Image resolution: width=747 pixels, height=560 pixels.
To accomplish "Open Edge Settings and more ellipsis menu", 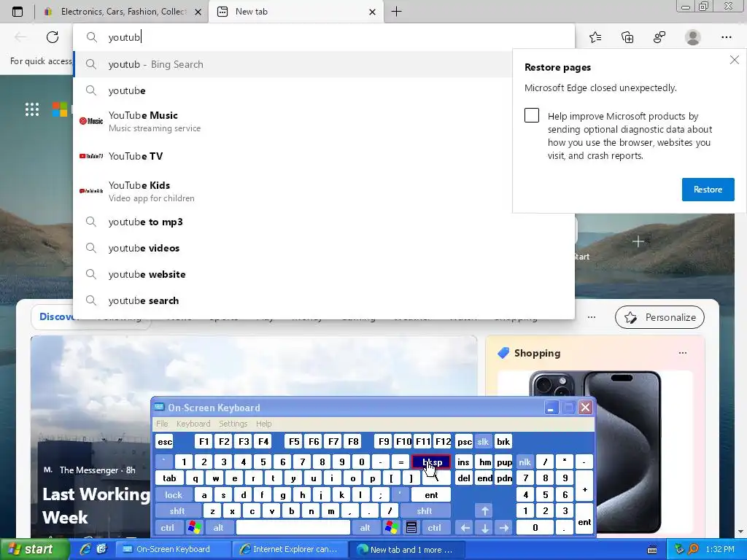I will tap(726, 37).
